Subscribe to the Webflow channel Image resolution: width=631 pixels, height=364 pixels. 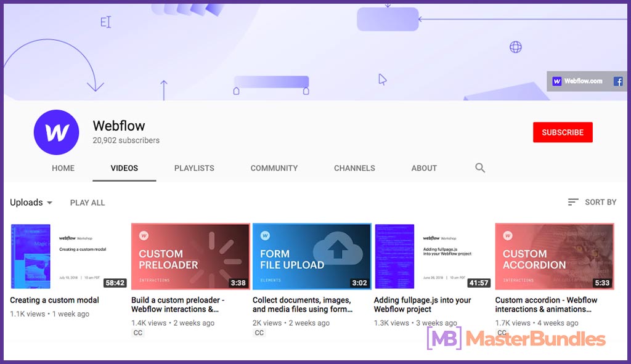563,132
